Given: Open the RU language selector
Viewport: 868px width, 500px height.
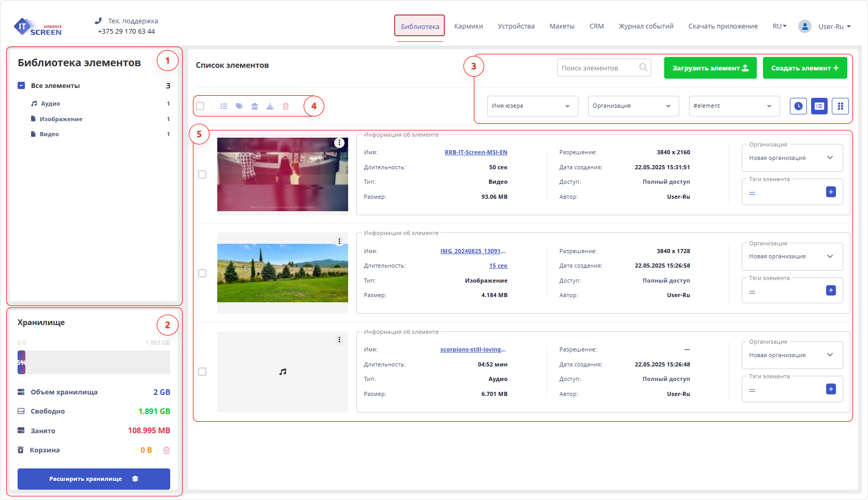Looking at the screenshot, I should 779,26.
